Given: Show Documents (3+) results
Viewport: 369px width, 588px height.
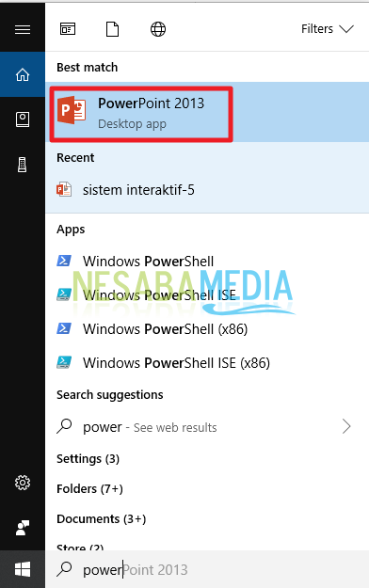Looking at the screenshot, I should coord(102,518).
